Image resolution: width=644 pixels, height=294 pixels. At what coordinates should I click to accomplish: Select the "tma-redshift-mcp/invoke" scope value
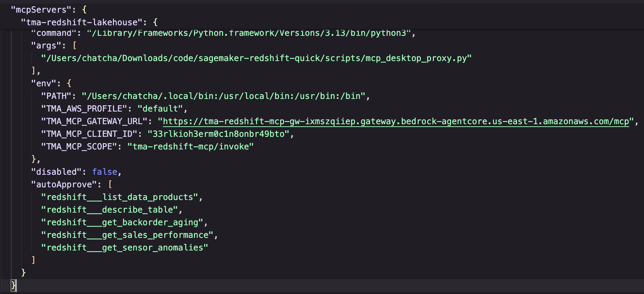[x=190, y=147]
